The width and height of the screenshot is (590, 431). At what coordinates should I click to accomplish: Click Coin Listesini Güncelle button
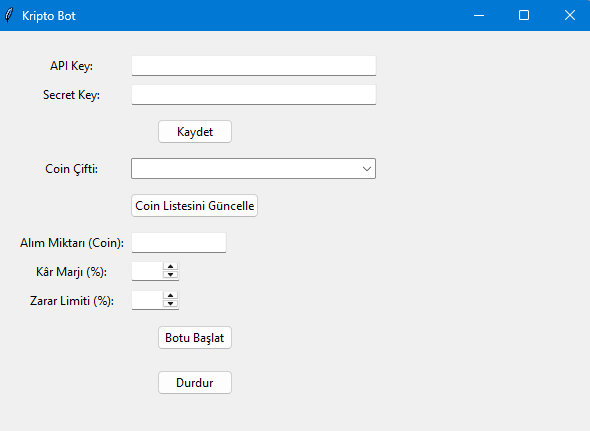[x=195, y=206]
